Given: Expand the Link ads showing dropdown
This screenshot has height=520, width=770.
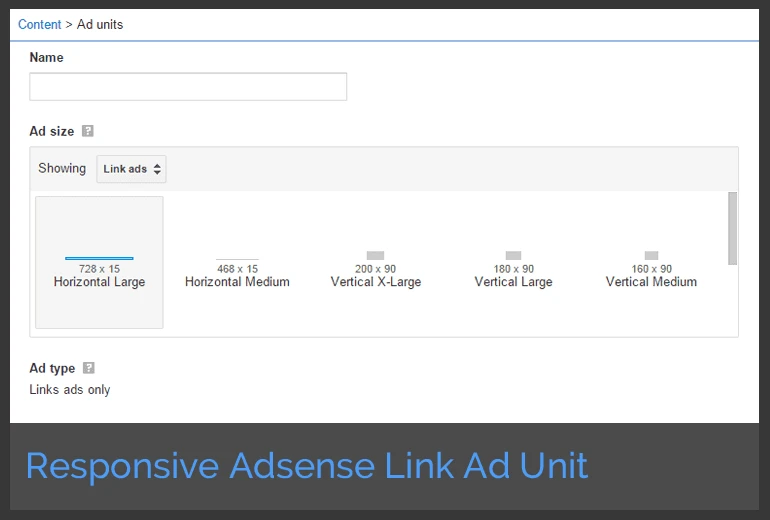Looking at the screenshot, I should point(131,169).
